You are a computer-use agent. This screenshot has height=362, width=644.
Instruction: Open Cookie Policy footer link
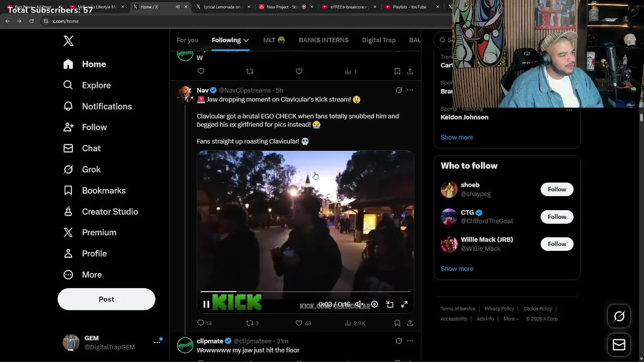pyautogui.click(x=538, y=309)
